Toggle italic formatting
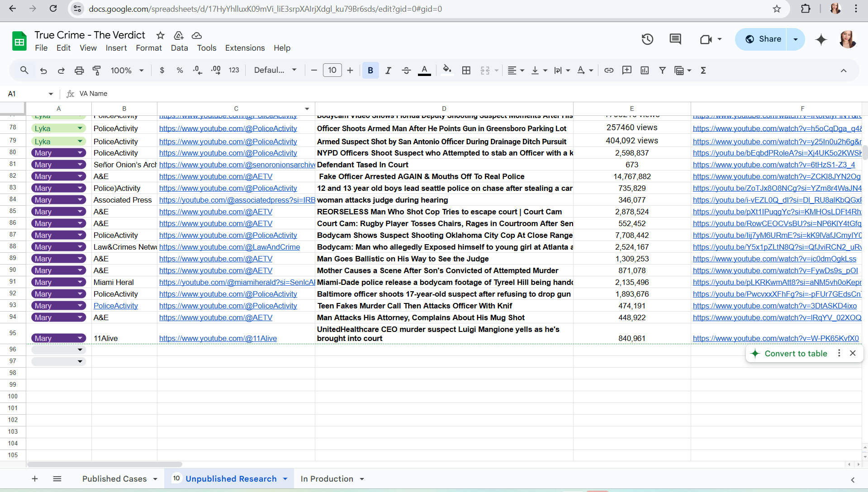The height and width of the screenshot is (492, 868). (x=388, y=70)
